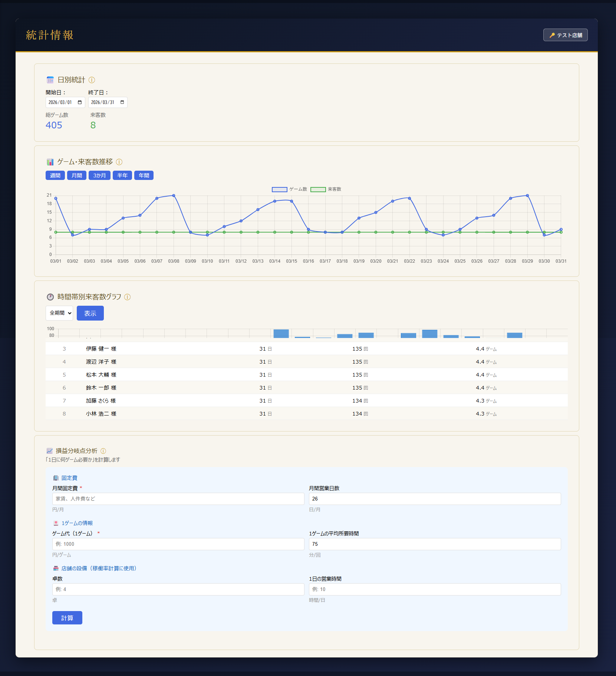Click the 終了日 date field
Image resolution: width=616 pixels, height=676 pixels.
point(108,102)
